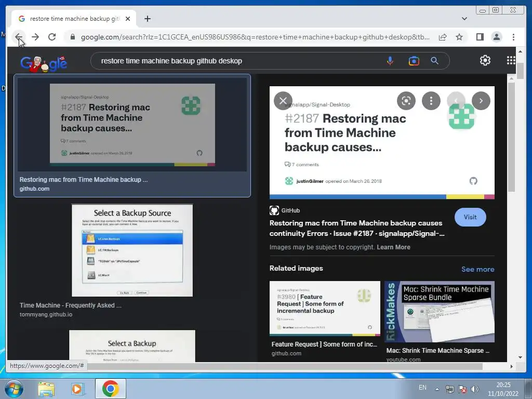Open the Learn More copyright link
Viewport: 532px width, 399px height.
pyautogui.click(x=393, y=247)
